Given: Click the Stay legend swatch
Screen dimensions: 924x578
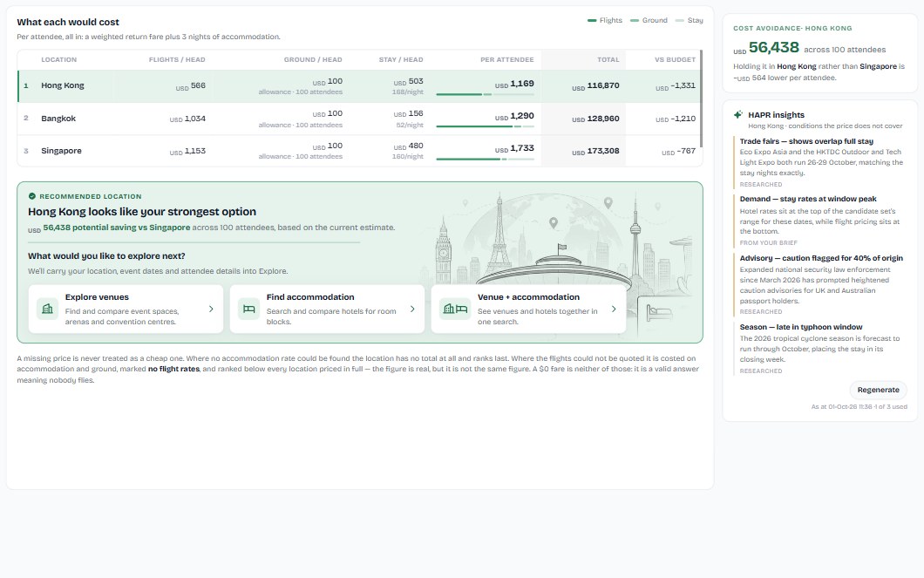Looking at the screenshot, I should [679, 21].
